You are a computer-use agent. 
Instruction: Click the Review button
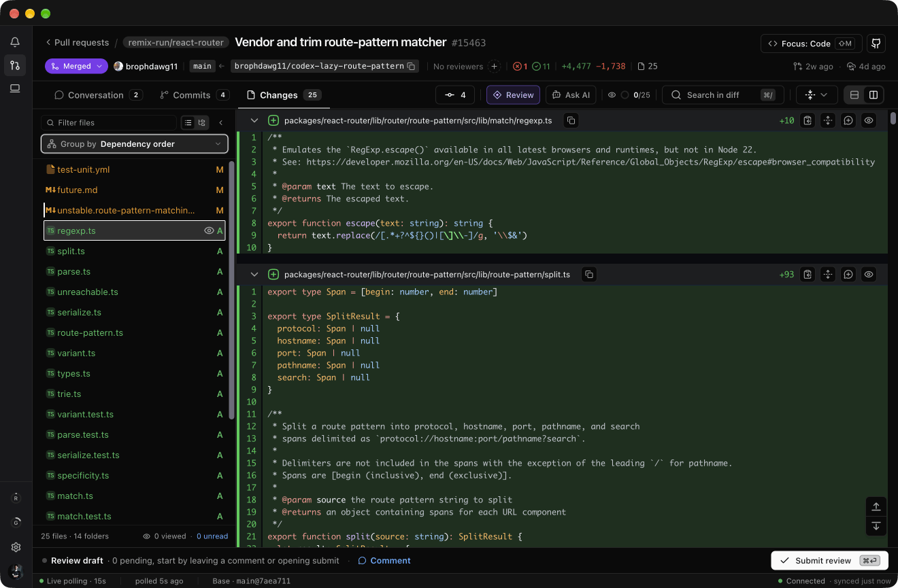coord(513,95)
